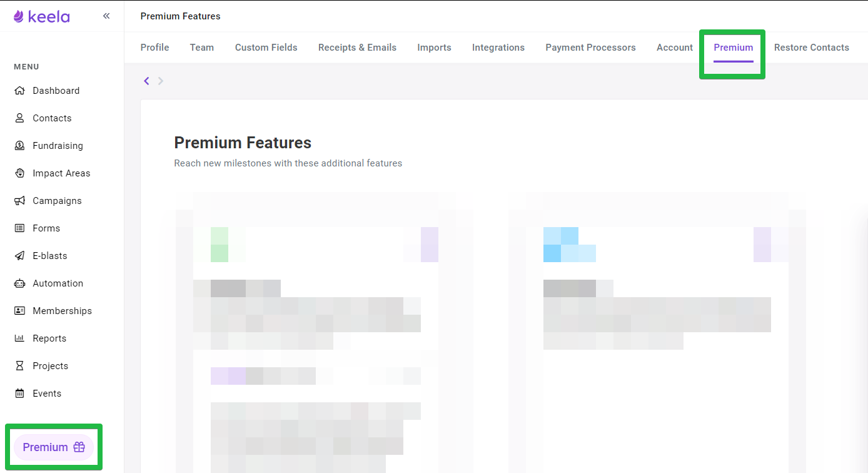The width and height of the screenshot is (868, 473).
Task: Click the Memberships ID card icon
Action: pyautogui.click(x=19, y=311)
